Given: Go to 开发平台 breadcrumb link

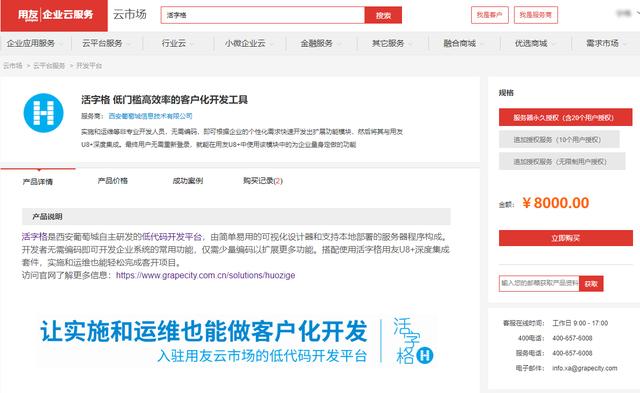Looking at the screenshot, I should pyautogui.click(x=89, y=66).
